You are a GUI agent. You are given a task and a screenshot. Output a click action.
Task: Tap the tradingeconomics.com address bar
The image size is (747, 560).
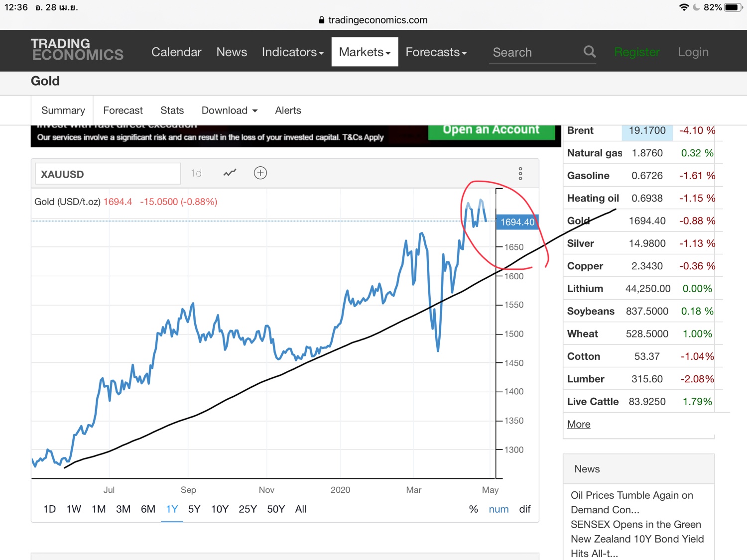[x=373, y=20]
